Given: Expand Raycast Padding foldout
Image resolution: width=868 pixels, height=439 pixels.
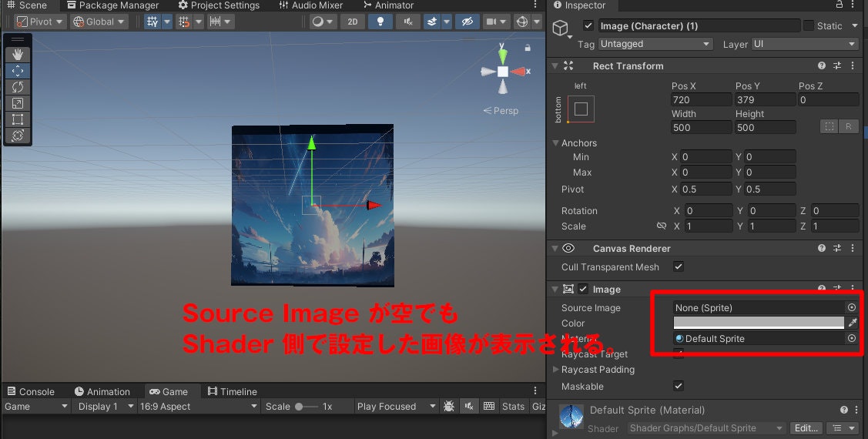Looking at the screenshot, I should coord(556,369).
